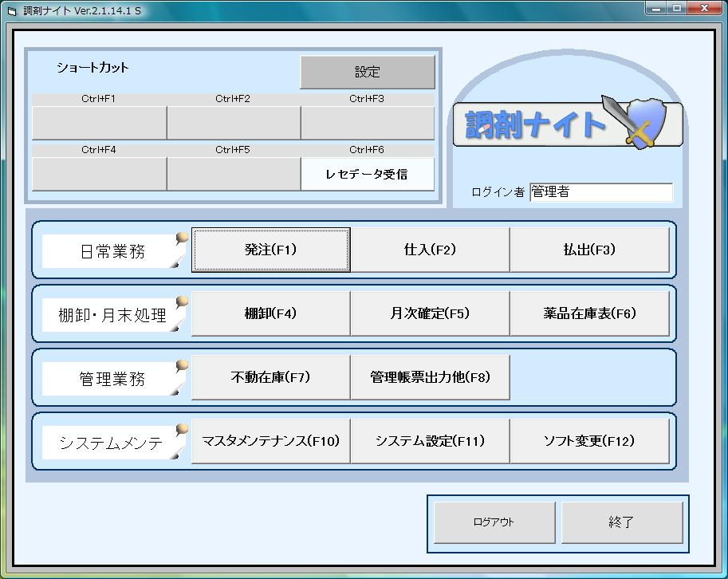Open the 設定 shortcut settings button
The height and width of the screenshot is (579, 728).
tap(368, 72)
